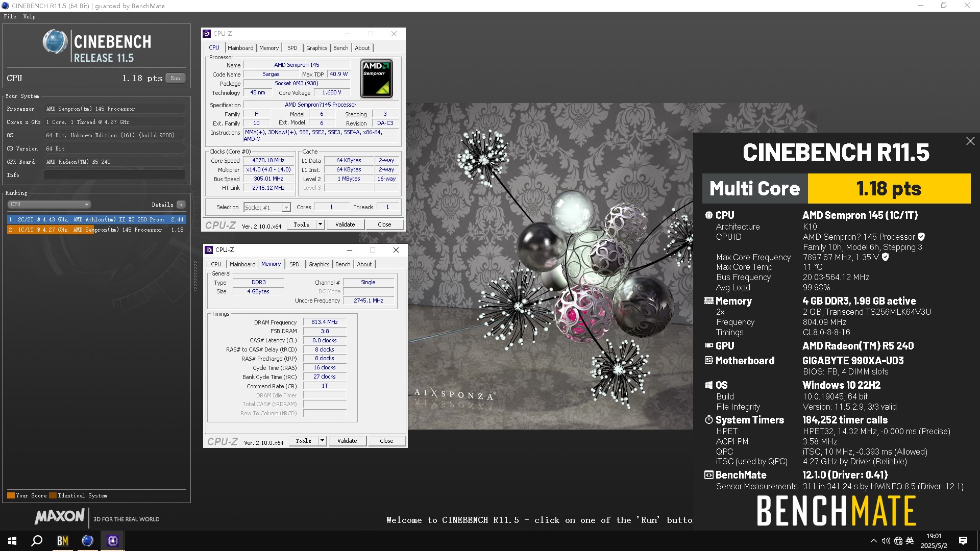Open the Cinebench taskbar icon
Image resolution: width=980 pixels, height=551 pixels.
[x=87, y=541]
